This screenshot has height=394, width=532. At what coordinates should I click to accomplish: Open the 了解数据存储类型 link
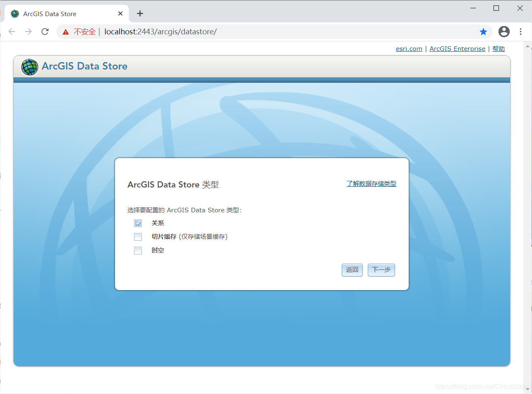click(371, 184)
